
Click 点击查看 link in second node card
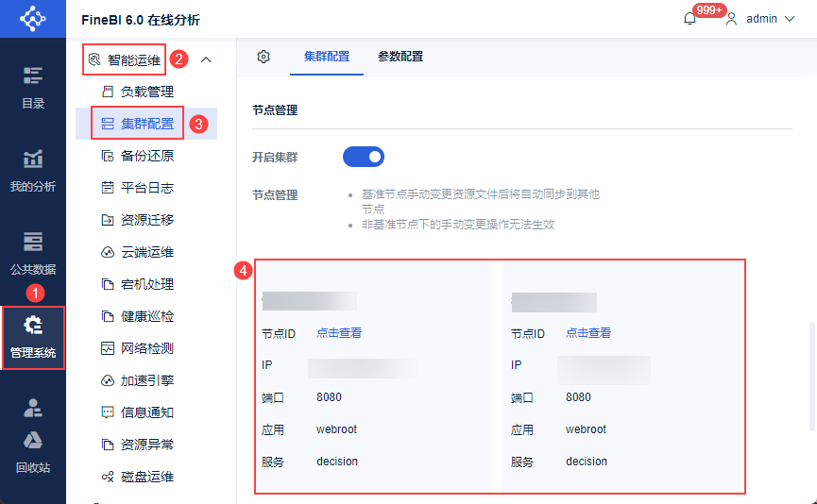point(588,333)
